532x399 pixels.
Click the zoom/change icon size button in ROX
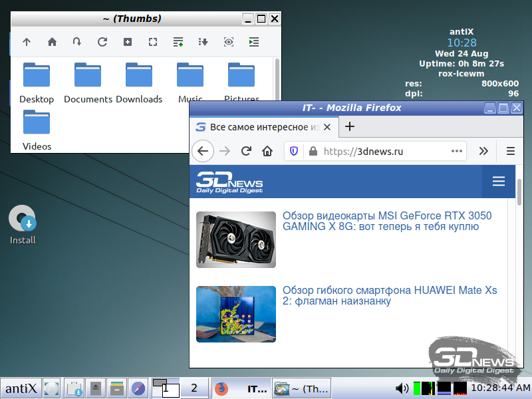point(128,42)
